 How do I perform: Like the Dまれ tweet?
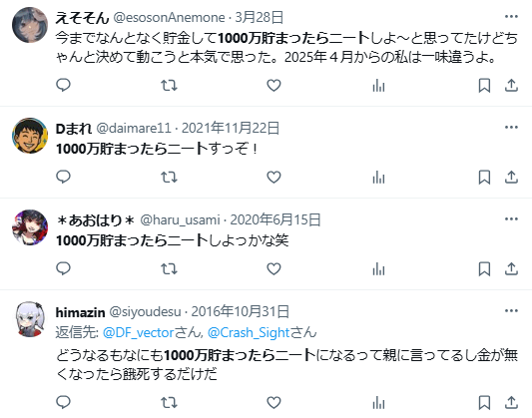point(273,177)
